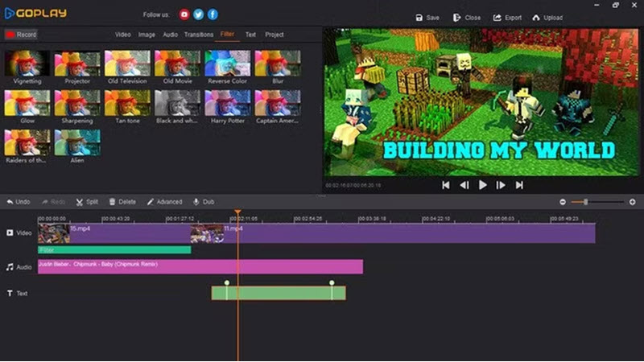The width and height of the screenshot is (644, 362).
Task: Upload the video
Action: [547, 18]
